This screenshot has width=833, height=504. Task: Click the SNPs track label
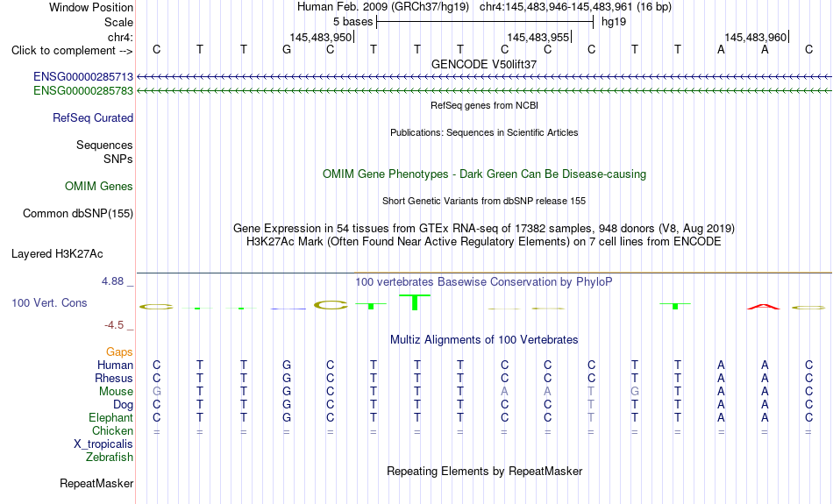[x=118, y=159]
